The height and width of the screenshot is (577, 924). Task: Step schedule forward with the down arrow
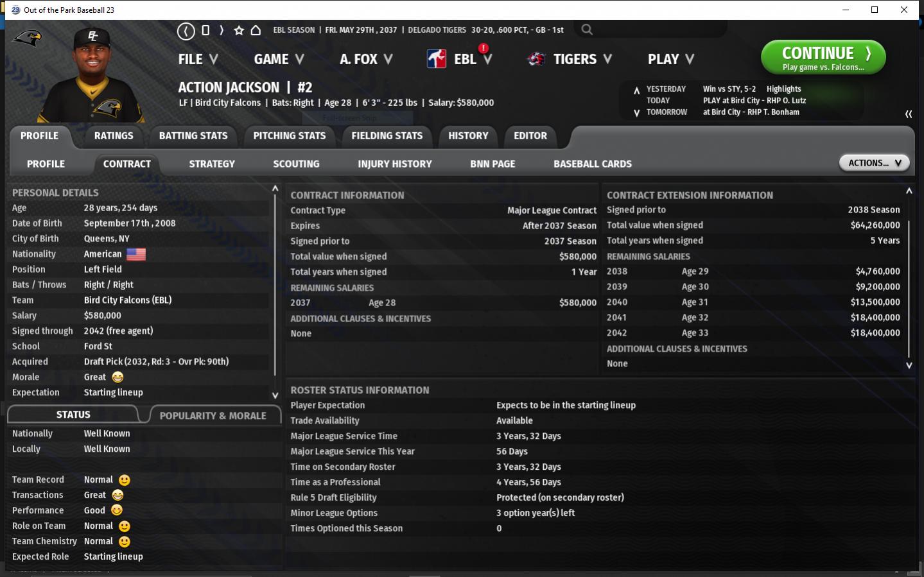636,113
